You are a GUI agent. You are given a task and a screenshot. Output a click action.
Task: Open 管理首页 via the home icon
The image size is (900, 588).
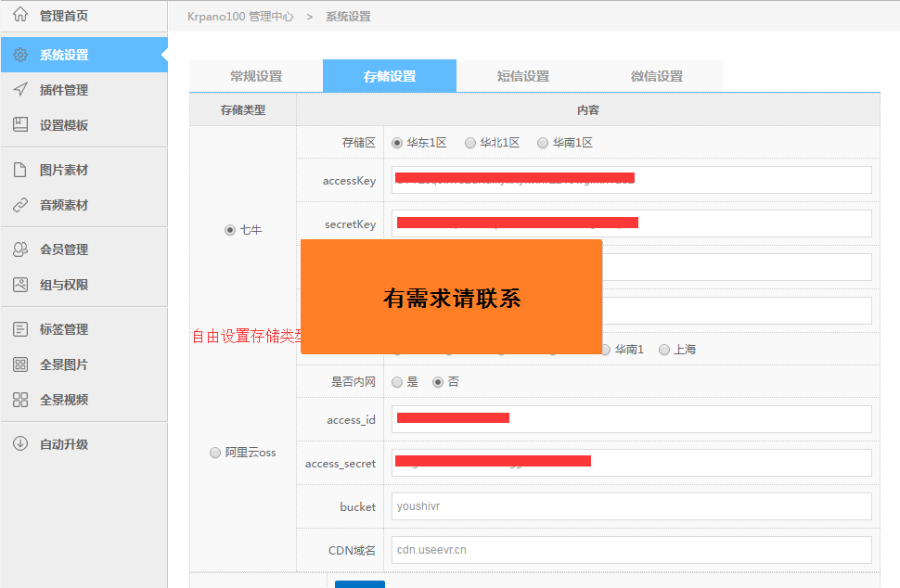pos(20,15)
